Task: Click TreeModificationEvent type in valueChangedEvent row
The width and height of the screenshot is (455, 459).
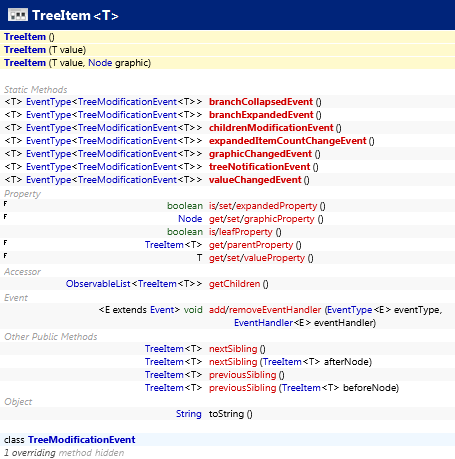Action: coord(127,180)
